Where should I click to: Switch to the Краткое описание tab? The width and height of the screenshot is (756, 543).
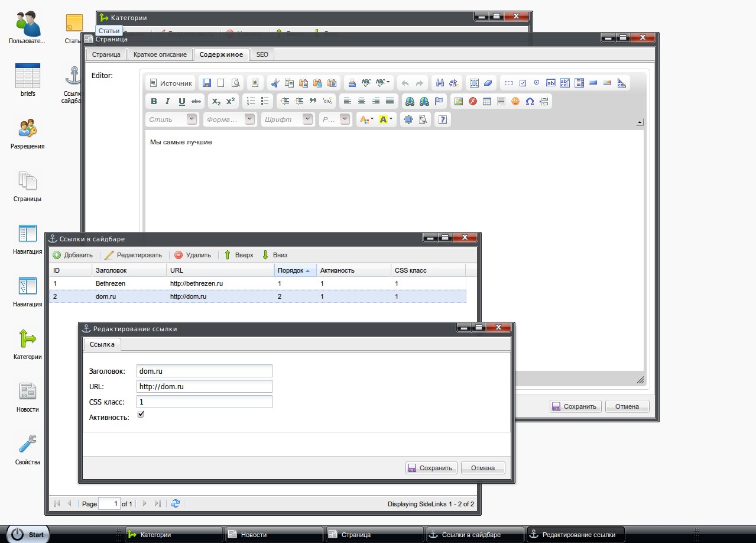click(x=160, y=54)
